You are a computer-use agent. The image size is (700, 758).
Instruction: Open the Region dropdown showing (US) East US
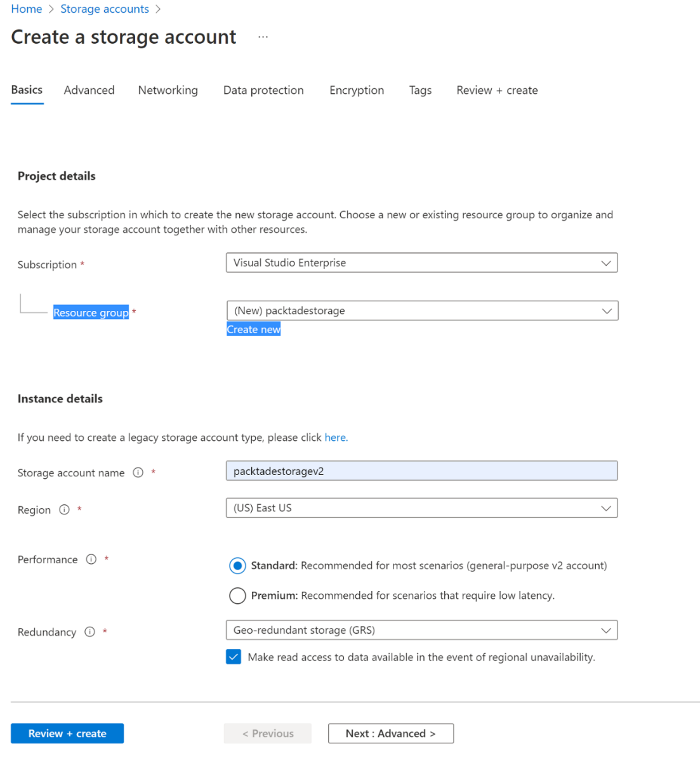pyautogui.click(x=421, y=507)
